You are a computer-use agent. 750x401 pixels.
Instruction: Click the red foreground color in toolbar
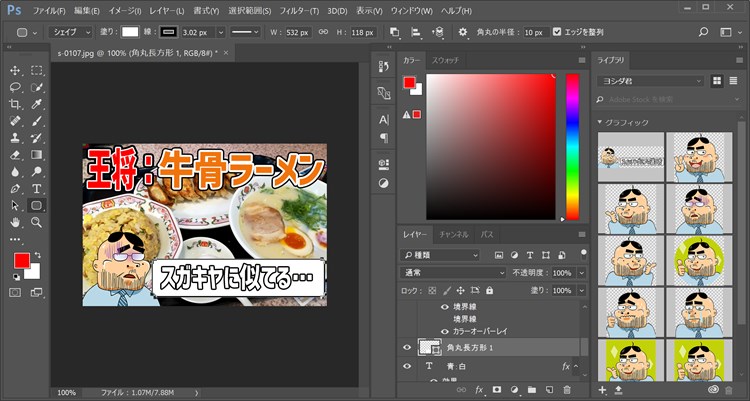coord(22,261)
